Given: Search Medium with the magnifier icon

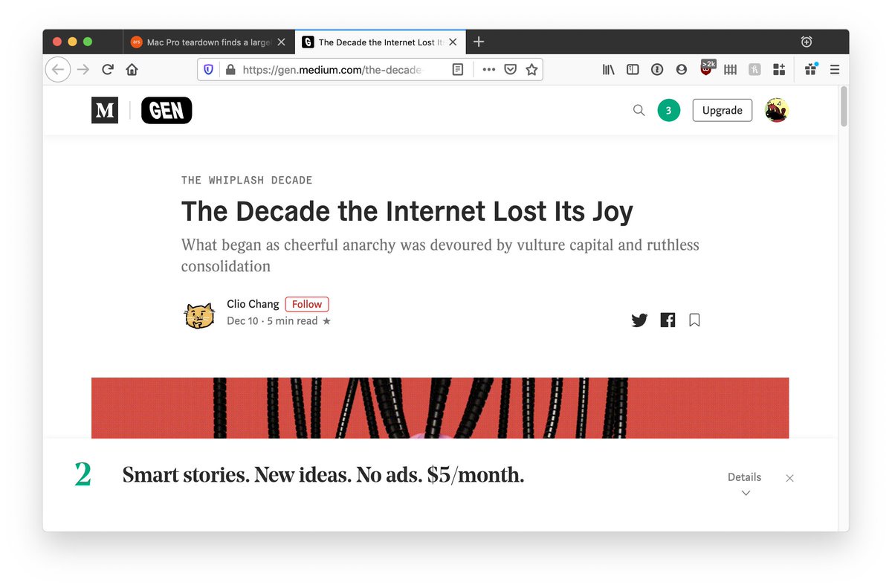Looking at the screenshot, I should tap(639, 111).
